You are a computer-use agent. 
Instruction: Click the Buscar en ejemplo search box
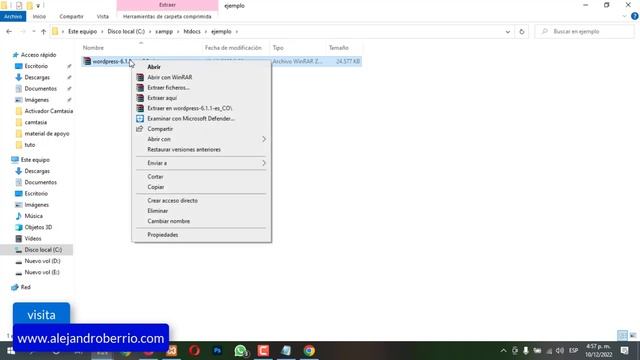(x=584, y=31)
